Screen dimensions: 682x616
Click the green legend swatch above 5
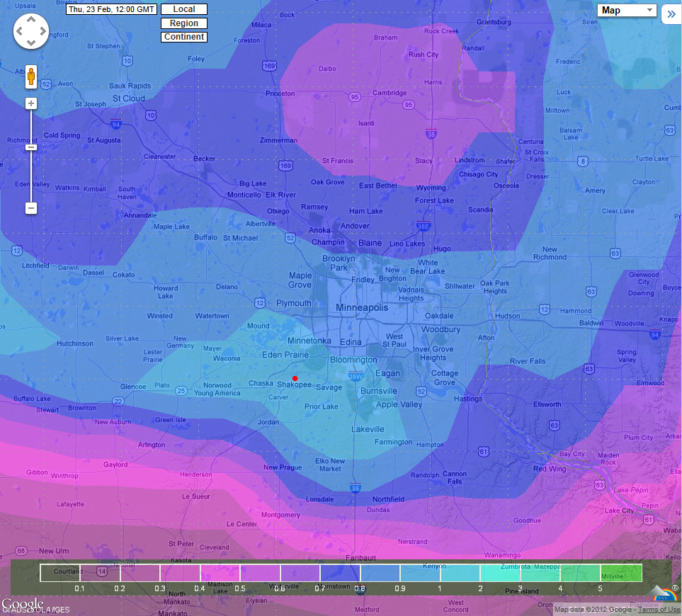(621, 573)
